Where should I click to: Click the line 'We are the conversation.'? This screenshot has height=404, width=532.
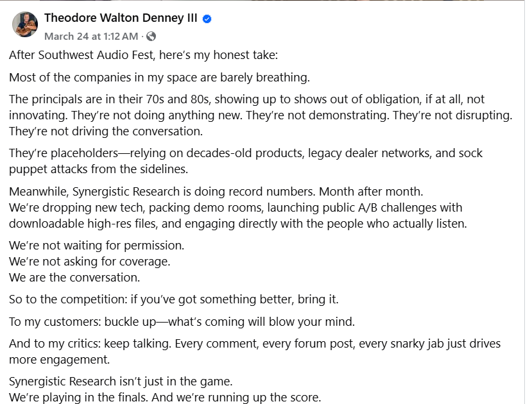(x=74, y=277)
